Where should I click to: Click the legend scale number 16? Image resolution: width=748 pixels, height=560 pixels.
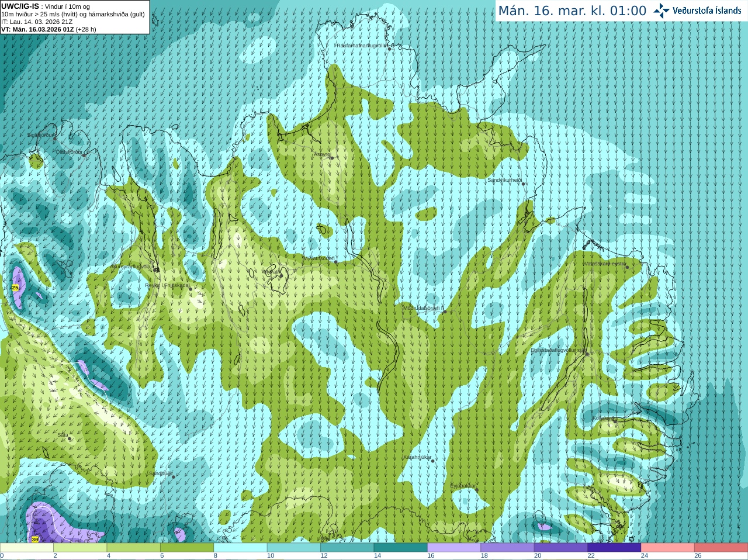tap(431, 556)
